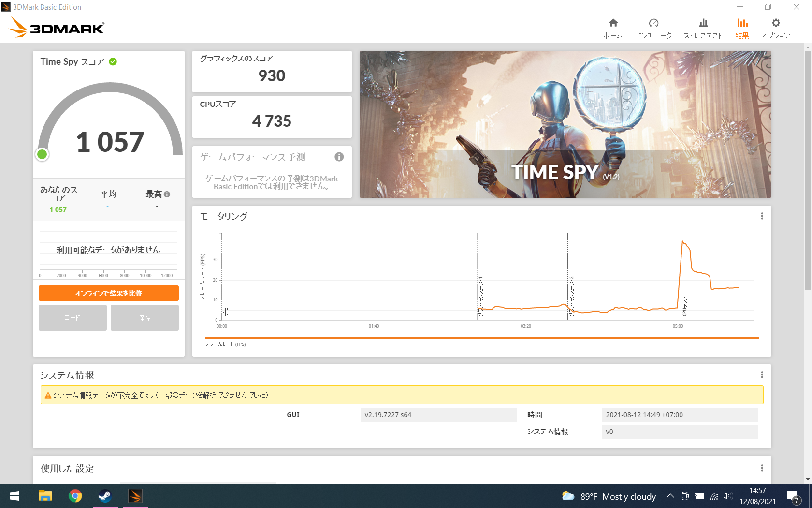This screenshot has width=812, height=508.
Task: Open Google Chrome from the taskbar
Action: (x=75, y=496)
